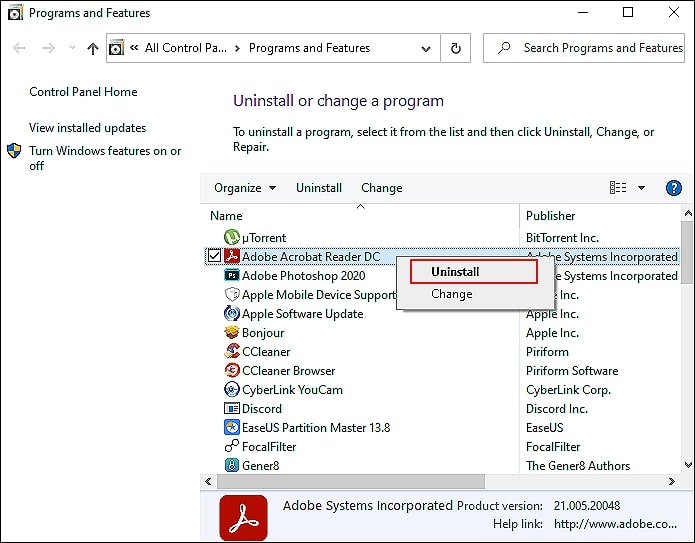Click the CyberLink YouCam icon
This screenshot has height=543, width=695.
click(232, 389)
